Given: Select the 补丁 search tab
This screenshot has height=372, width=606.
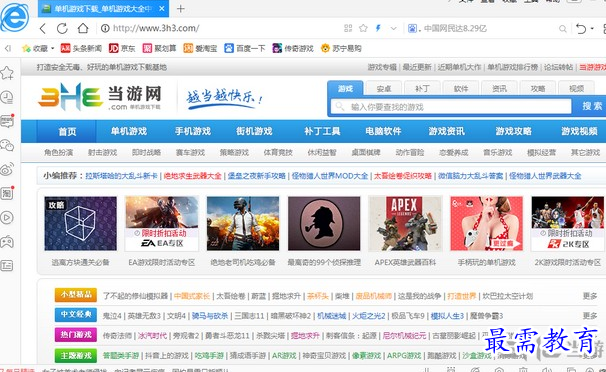Looking at the screenshot, I should tap(422, 89).
